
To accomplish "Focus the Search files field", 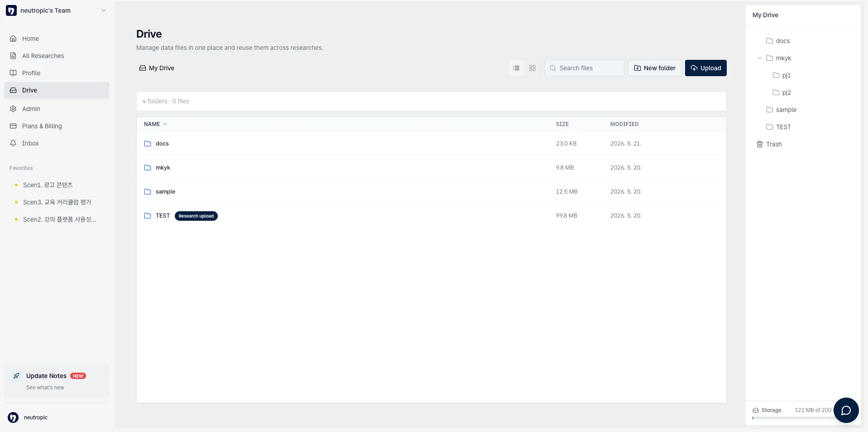I will tap(585, 68).
